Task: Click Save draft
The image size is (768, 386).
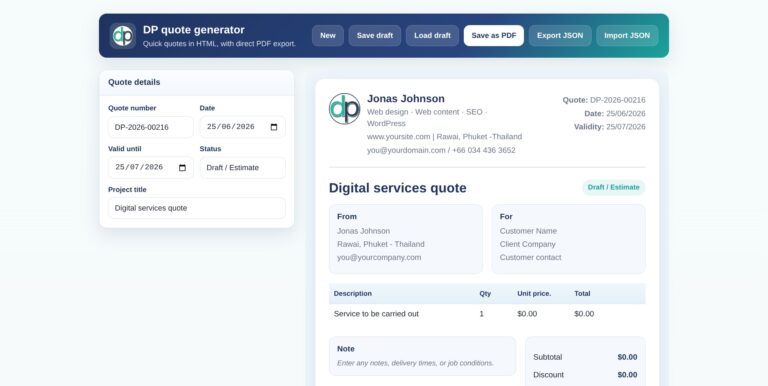Action: (375, 36)
